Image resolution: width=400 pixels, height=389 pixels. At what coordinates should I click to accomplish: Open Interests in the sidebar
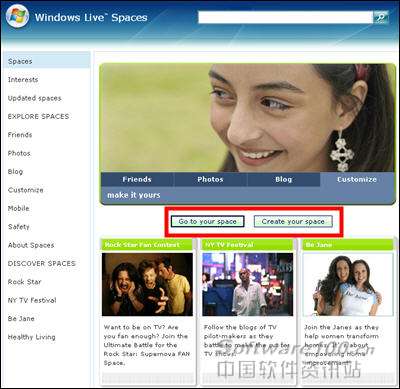(23, 80)
